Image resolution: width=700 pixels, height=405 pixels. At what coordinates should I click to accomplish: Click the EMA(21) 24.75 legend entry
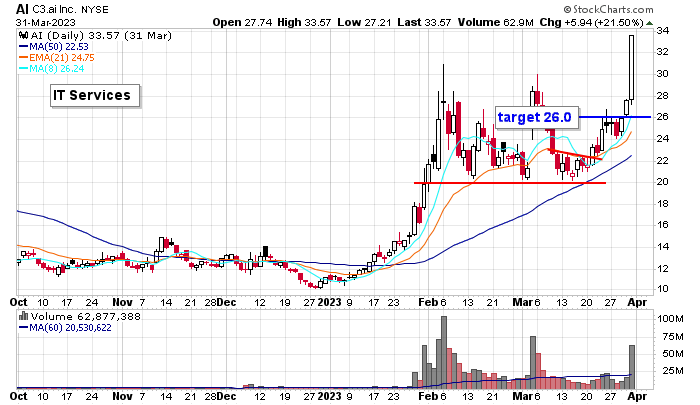point(57,58)
